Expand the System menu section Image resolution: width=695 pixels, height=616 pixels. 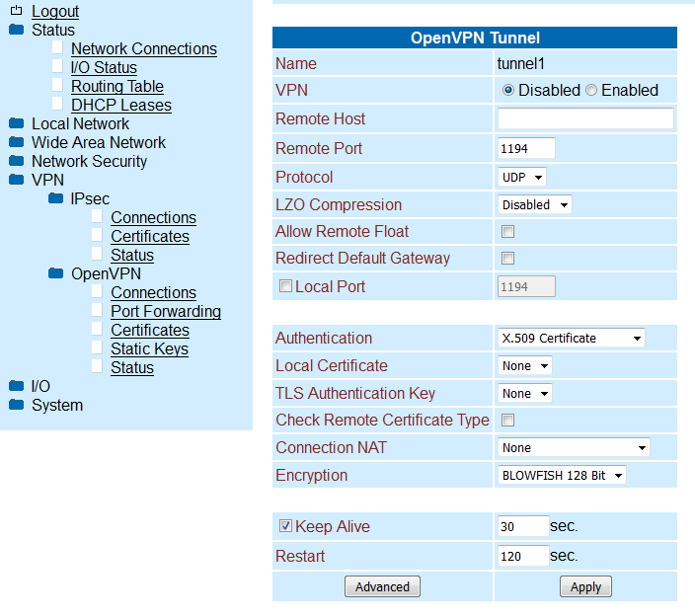57,405
